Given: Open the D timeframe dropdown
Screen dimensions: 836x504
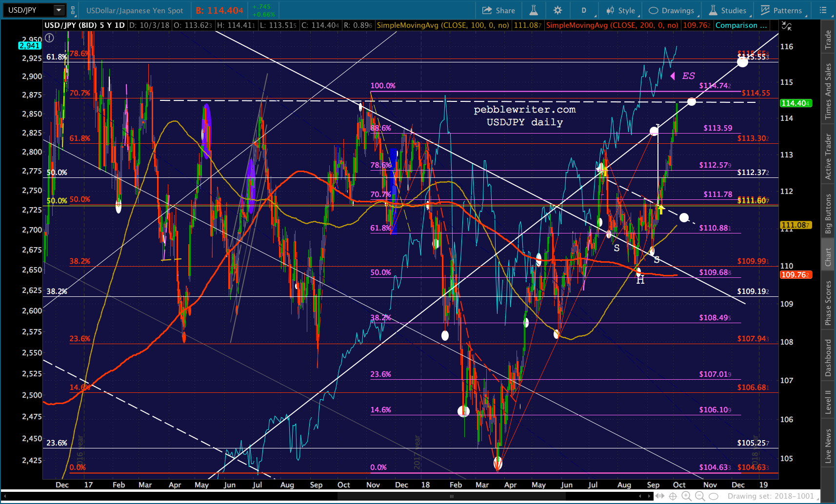Looking at the screenshot, I should click(x=583, y=10).
